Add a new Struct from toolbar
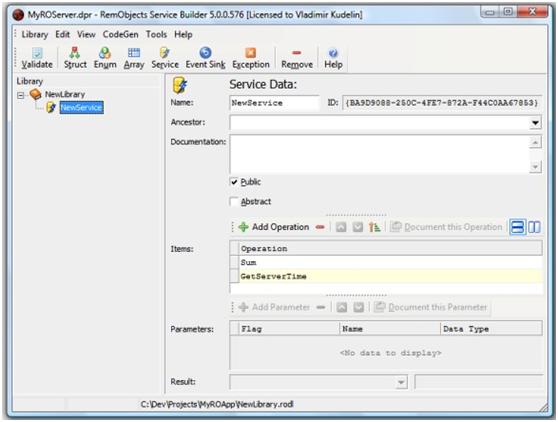 pos(75,58)
